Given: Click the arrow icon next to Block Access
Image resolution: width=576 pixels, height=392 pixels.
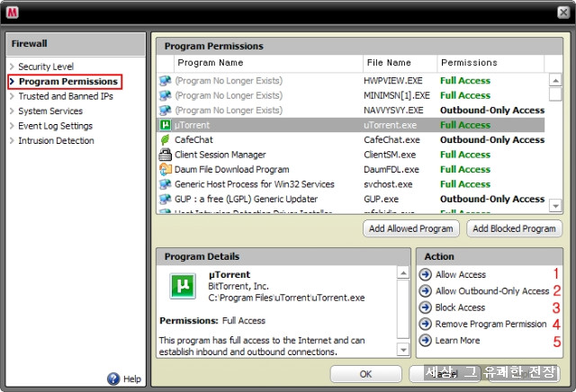Looking at the screenshot, I should (426, 307).
